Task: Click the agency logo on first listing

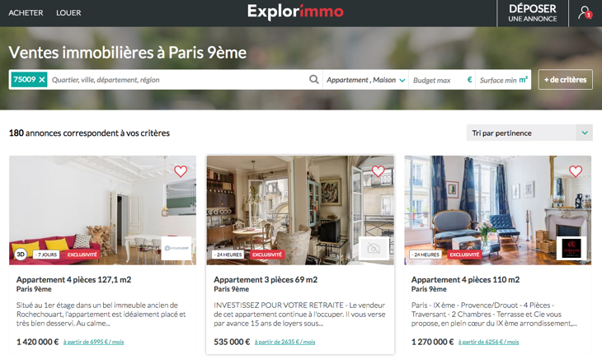Action: [176, 248]
